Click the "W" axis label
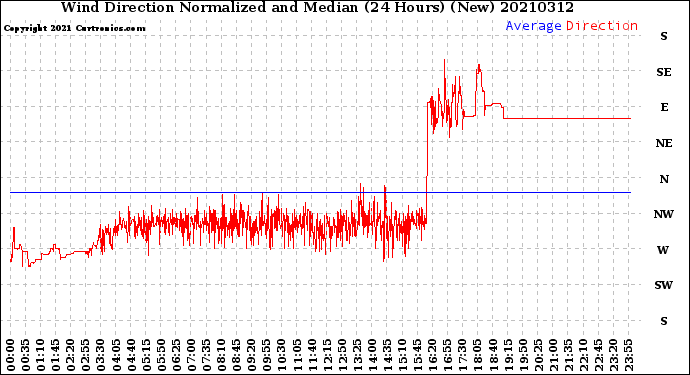Viewport: 690px width, 375px height. coord(663,250)
